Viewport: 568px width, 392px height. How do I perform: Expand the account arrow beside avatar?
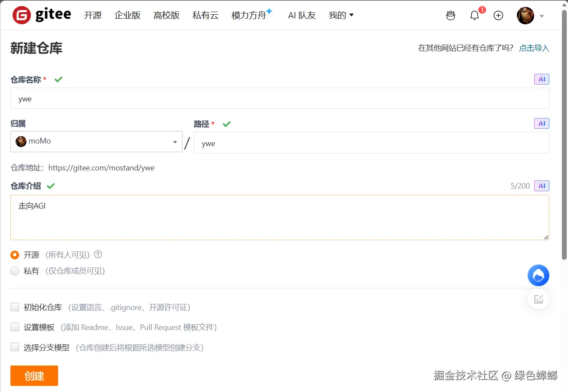(542, 16)
